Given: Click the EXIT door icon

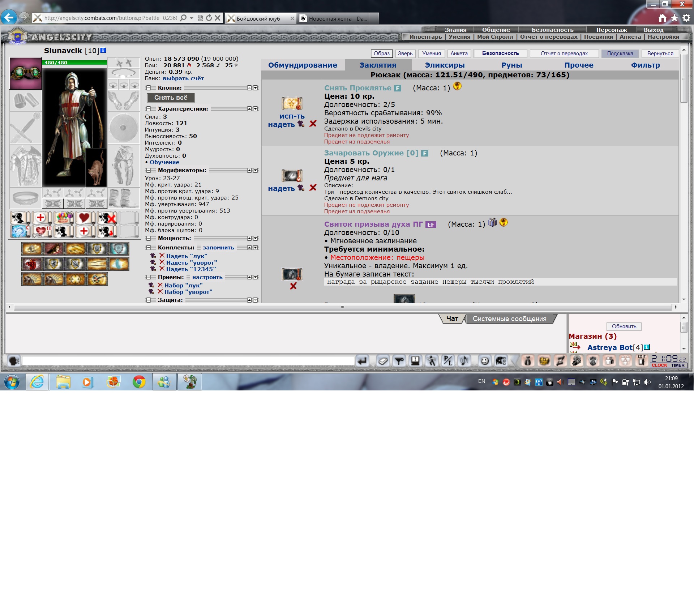Looking at the screenshot, I should [x=642, y=361].
